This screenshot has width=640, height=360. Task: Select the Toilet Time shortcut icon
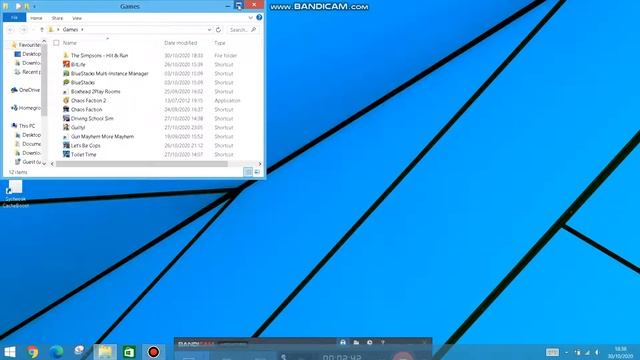coord(66,154)
